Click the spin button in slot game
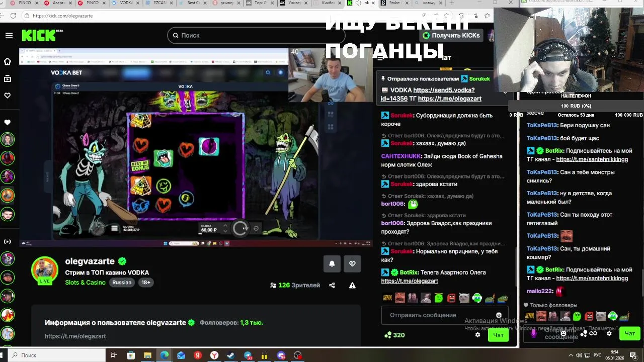 (240, 228)
